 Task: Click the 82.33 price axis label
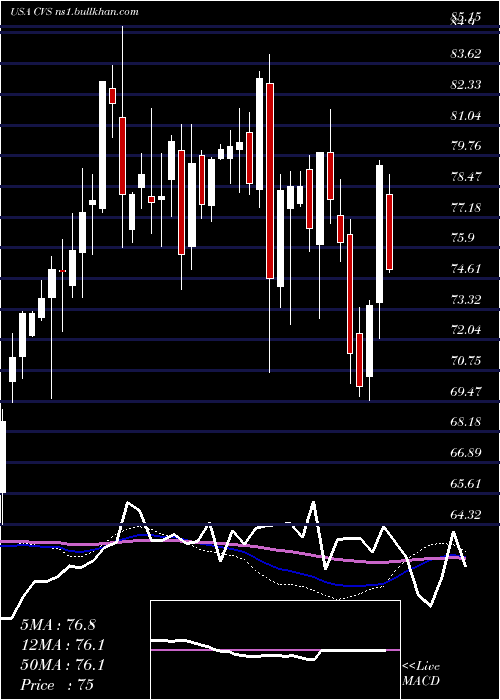[466, 85]
